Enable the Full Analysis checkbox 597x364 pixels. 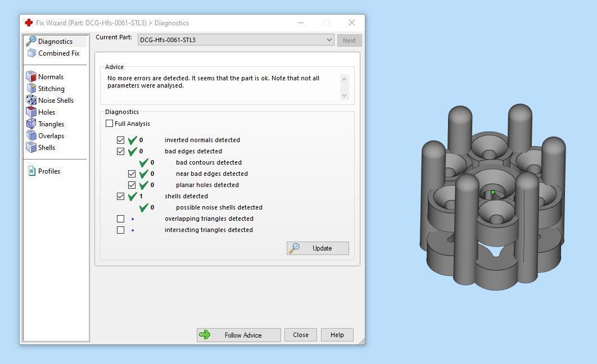(109, 123)
